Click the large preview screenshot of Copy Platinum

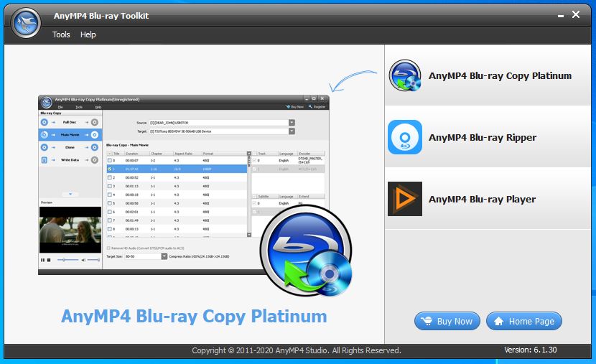pyautogui.click(x=184, y=185)
